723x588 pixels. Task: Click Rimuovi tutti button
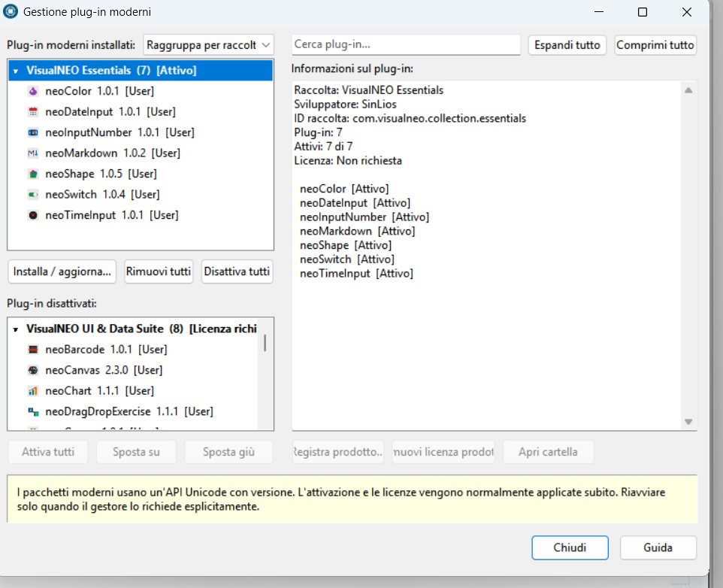[159, 271]
